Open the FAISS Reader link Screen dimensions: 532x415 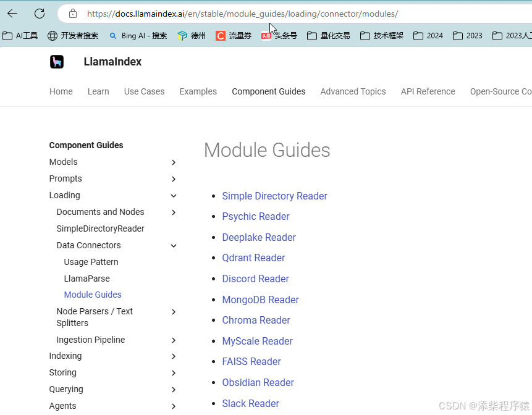click(x=251, y=361)
